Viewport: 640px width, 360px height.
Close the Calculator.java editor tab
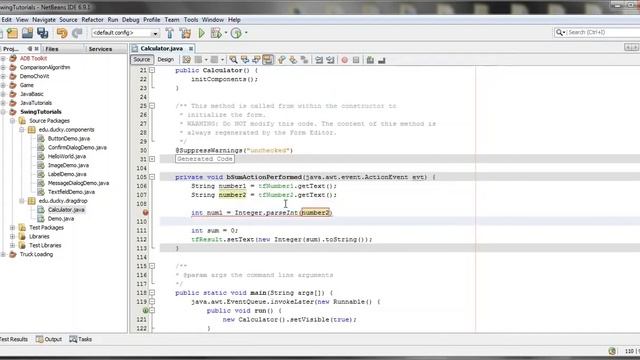pos(191,49)
